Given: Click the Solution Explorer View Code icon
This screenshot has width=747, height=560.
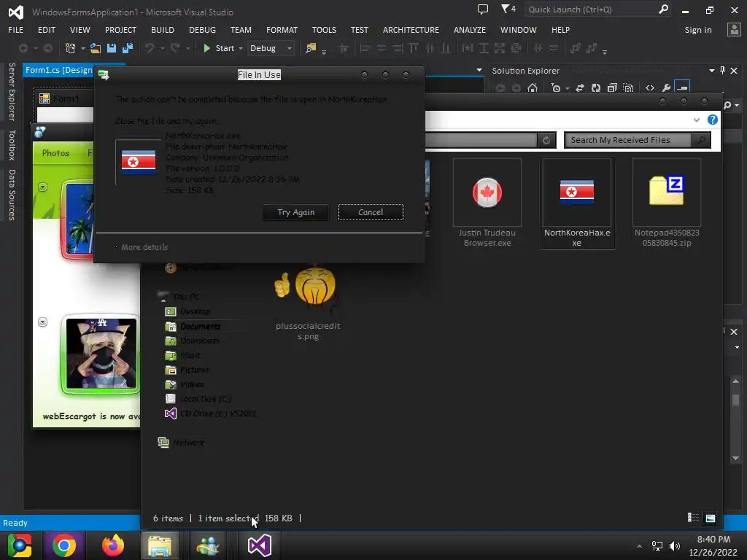Looking at the screenshot, I should click(x=650, y=87).
